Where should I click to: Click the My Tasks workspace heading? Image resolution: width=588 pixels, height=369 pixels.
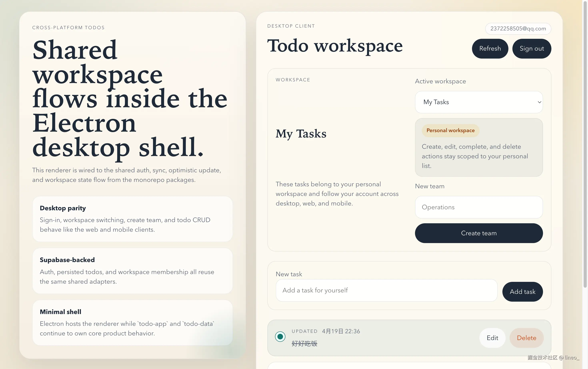[301, 134]
